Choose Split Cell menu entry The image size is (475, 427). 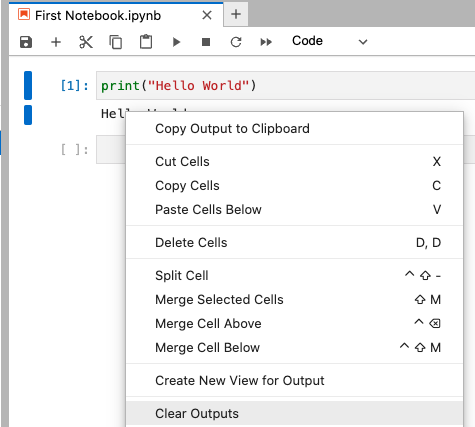click(295, 276)
